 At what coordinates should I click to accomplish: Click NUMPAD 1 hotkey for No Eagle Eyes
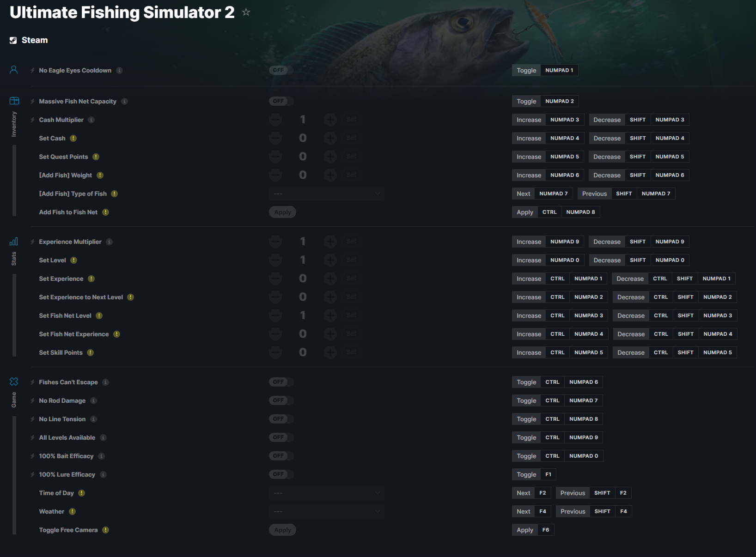[559, 70]
